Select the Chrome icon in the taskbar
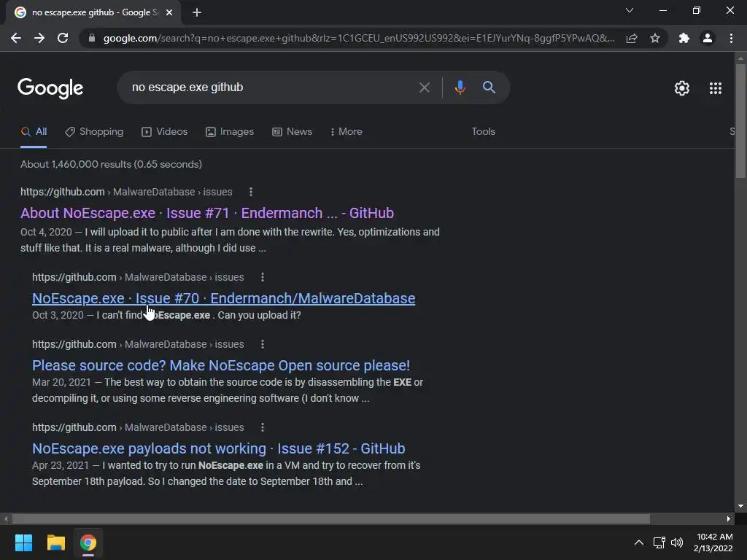 (x=88, y=542)
